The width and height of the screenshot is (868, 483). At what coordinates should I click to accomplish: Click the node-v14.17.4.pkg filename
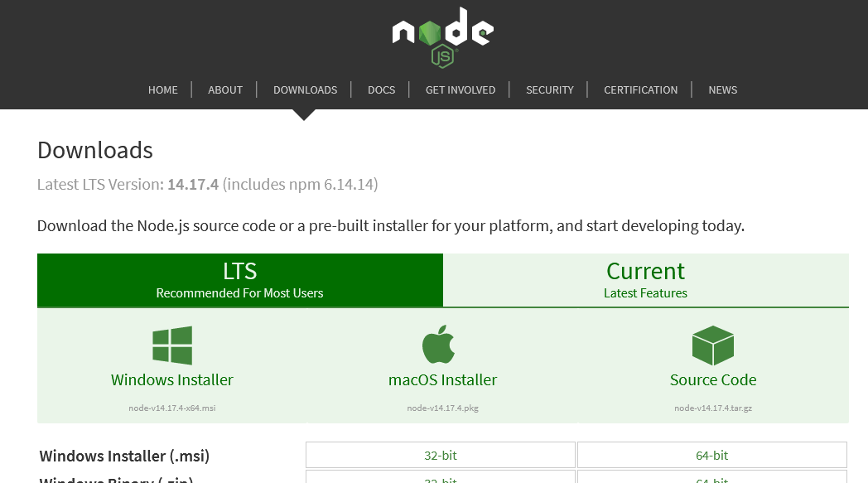(443, 408)
